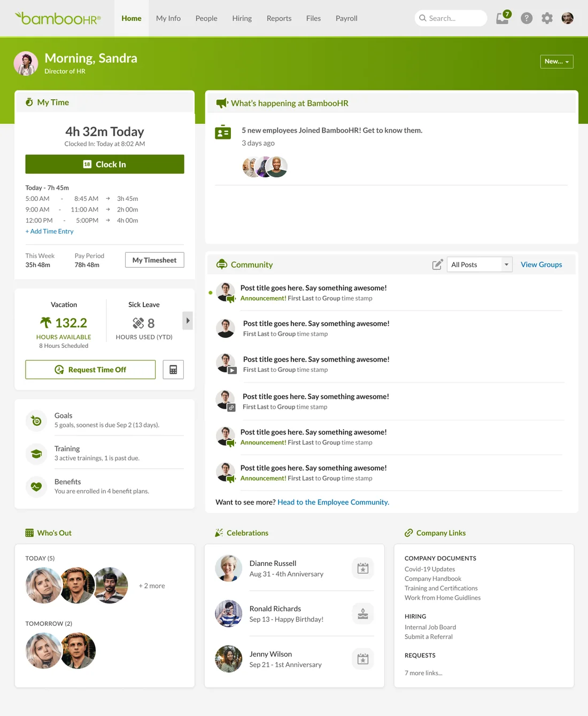Screen dimensions: 588x716
Task: Click the BambooHR logo
Action: click(58, 18)
